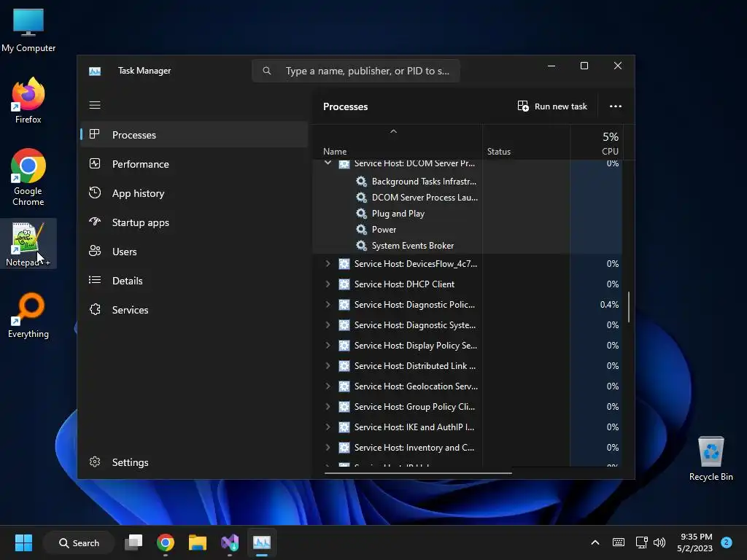Open the Details page
747x560 pixels.
pos(194,281)
